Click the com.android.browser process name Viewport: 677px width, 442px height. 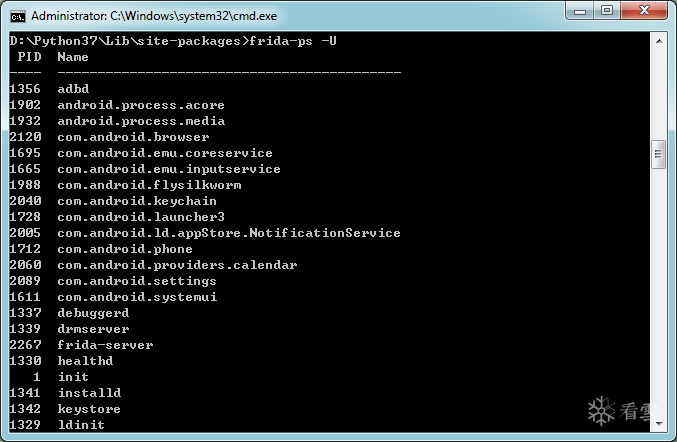pyautogui.click(x=133, y=137)
